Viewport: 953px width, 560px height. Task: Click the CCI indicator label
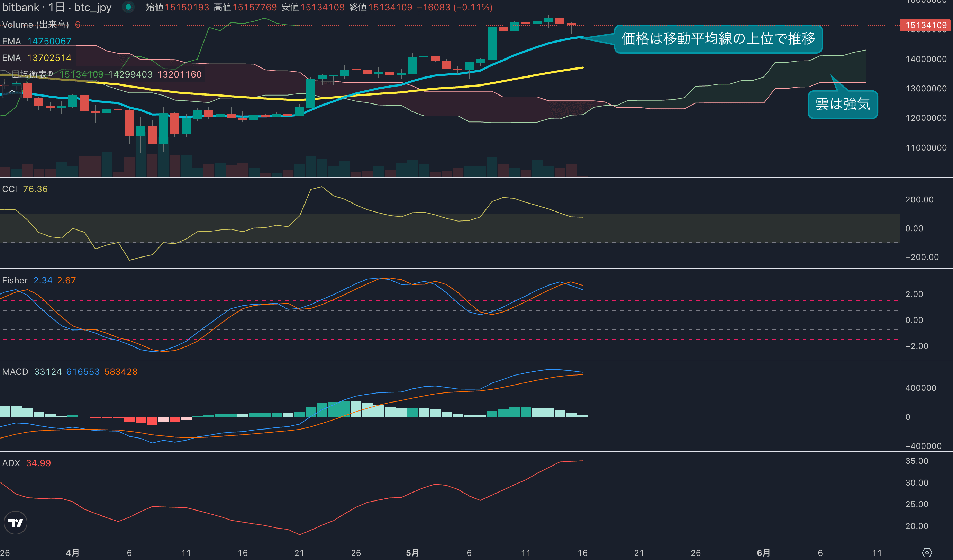click(x=9, y=189)
